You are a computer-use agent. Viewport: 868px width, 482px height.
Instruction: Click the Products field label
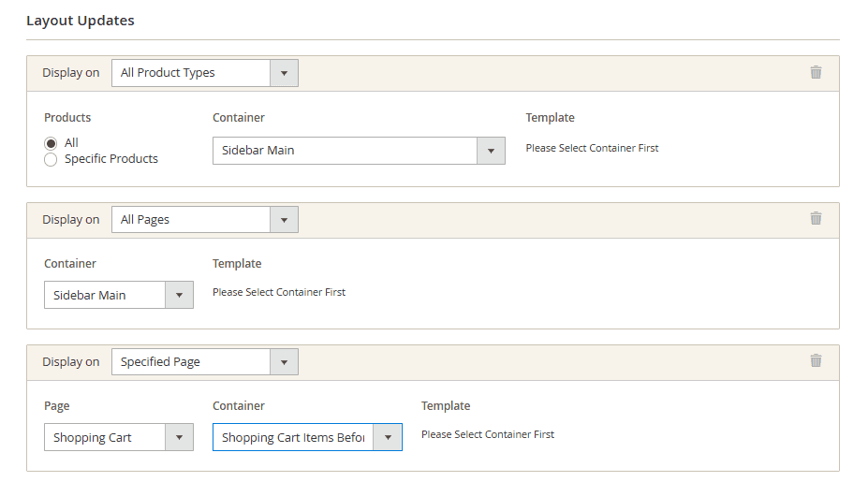pos(67,118)
